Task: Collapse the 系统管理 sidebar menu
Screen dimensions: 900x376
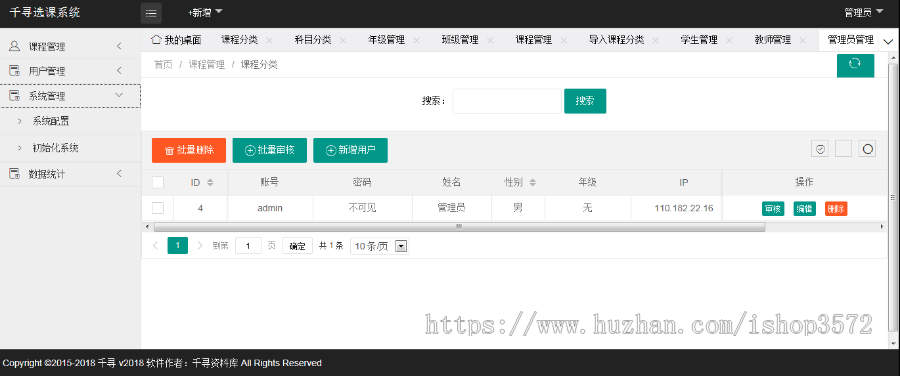Action: tap(119, 95)
